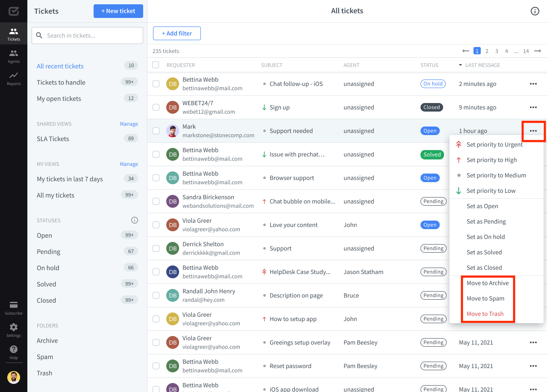The image size is (547, 392).
Task: Open three-dot menu for Support needed ticket
Action: pyautogui.click(x=533, y=131)
